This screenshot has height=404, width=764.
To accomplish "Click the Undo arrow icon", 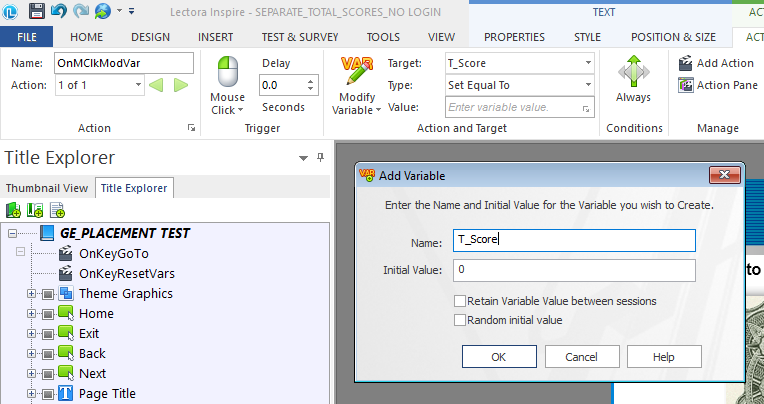I will click(58, 11).
